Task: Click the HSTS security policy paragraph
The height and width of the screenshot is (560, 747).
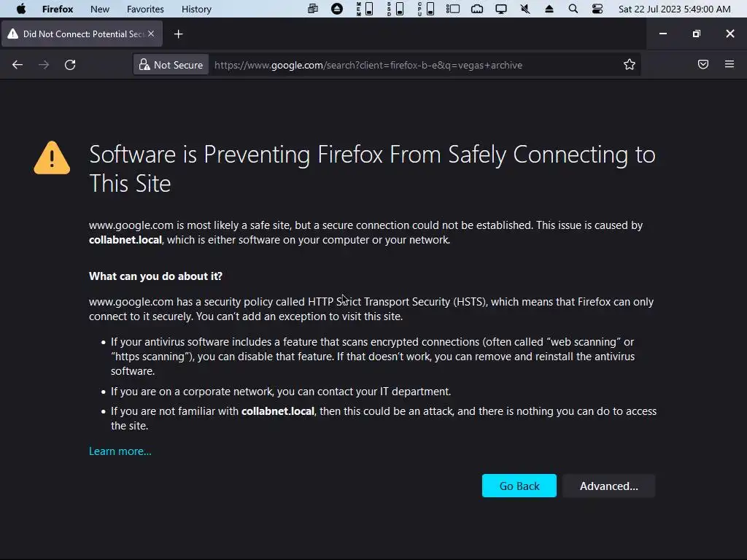Action: click(371, 309)
